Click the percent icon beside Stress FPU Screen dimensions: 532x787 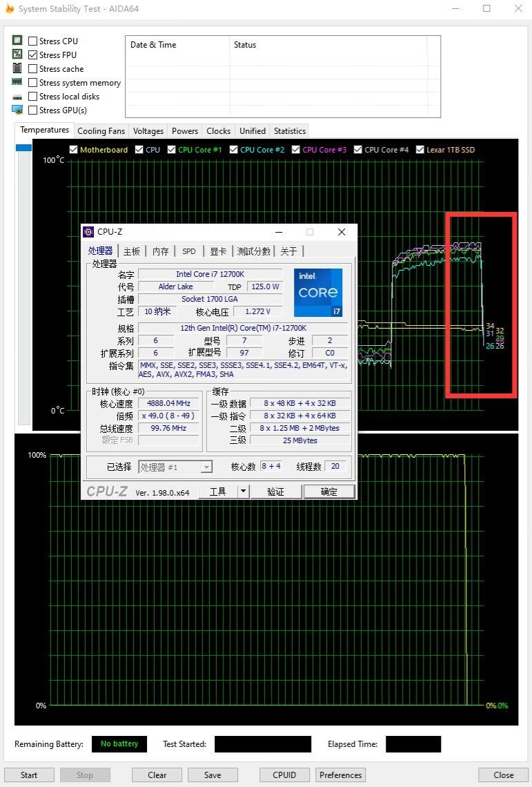point(17,54)
